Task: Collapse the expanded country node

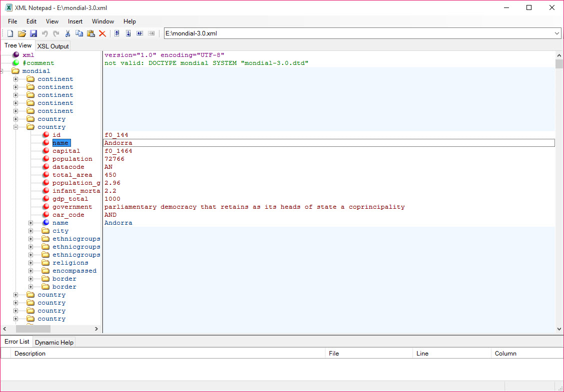Action: (16, 127)
